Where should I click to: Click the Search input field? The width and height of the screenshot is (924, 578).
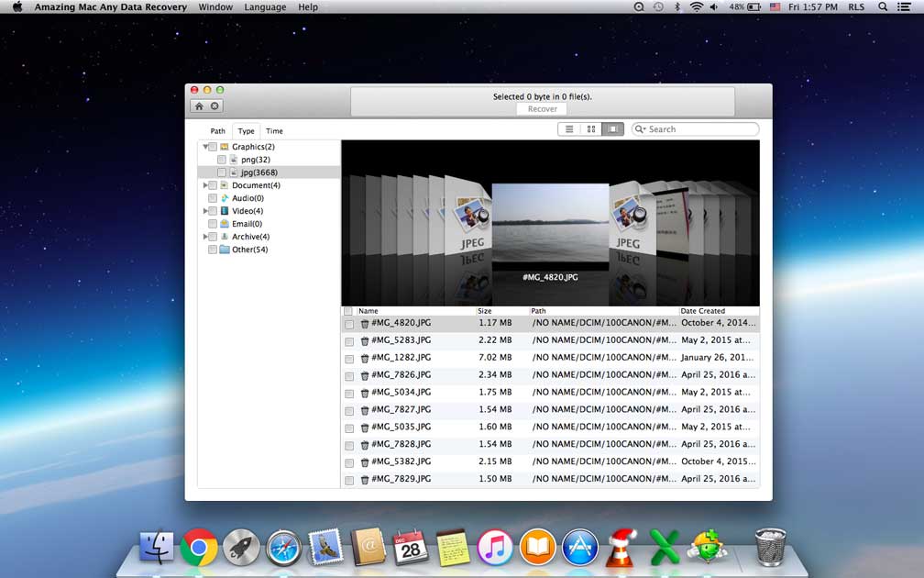coord(700,129)
